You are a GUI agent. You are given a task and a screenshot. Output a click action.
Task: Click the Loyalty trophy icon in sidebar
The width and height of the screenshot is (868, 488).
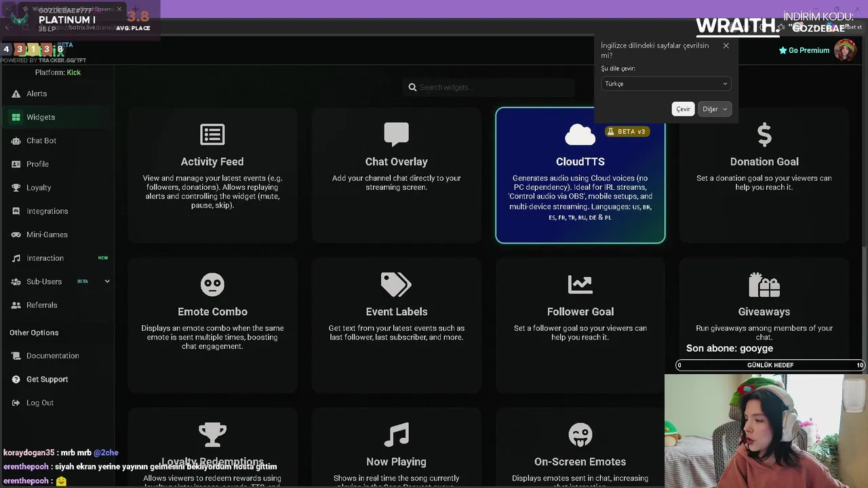coord(16,188)
